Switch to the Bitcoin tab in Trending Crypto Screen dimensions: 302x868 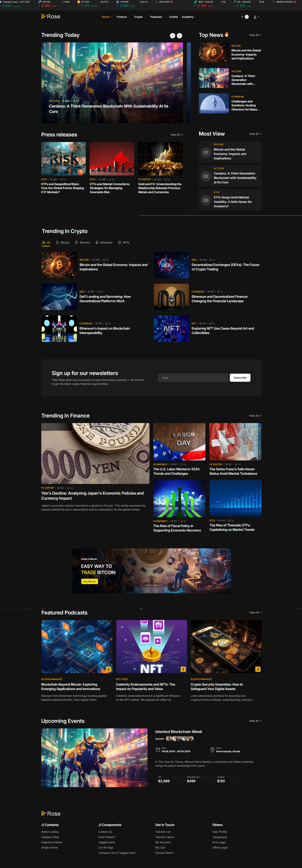(63, 243)
